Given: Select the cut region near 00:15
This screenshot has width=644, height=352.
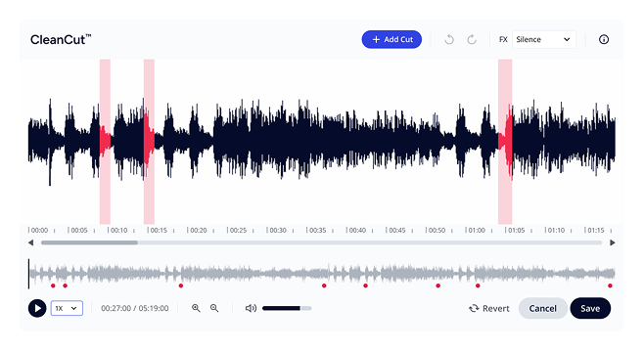Looking at the screenshot, I should tap(149, 142).
